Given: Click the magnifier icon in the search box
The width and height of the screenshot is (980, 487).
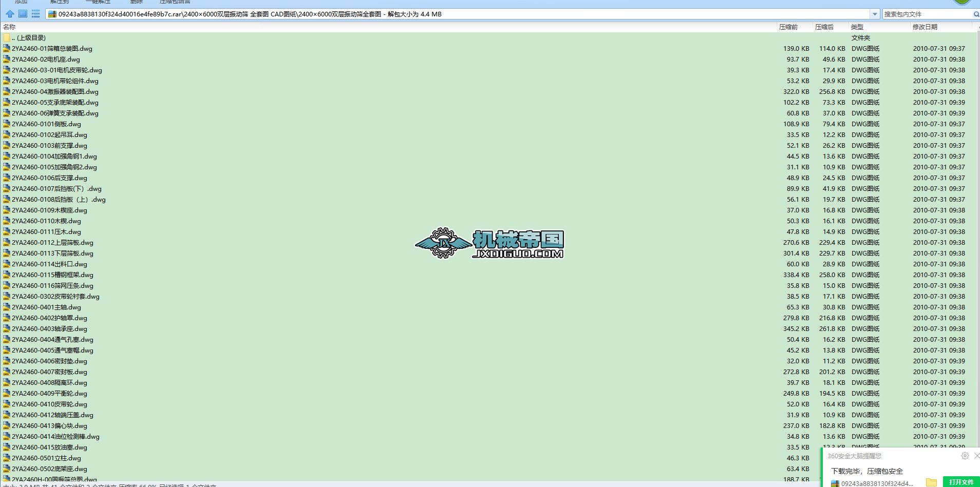Looking at the screenshot, I should point(975,14).
